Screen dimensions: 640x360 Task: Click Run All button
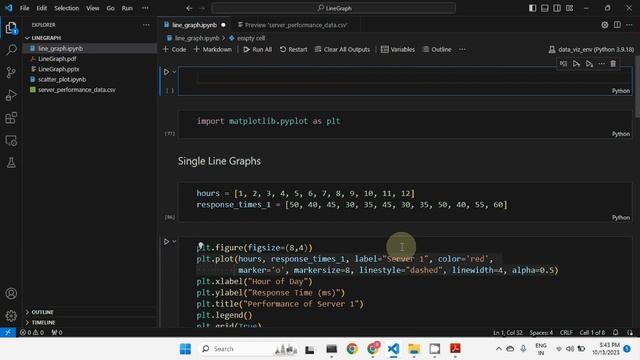click(x=258, y=49)
